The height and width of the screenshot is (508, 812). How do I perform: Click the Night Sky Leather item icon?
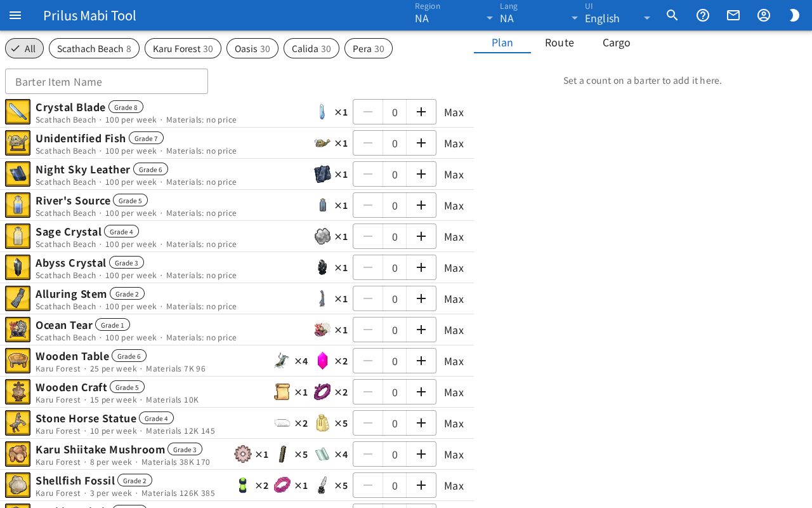click(18, 174)
